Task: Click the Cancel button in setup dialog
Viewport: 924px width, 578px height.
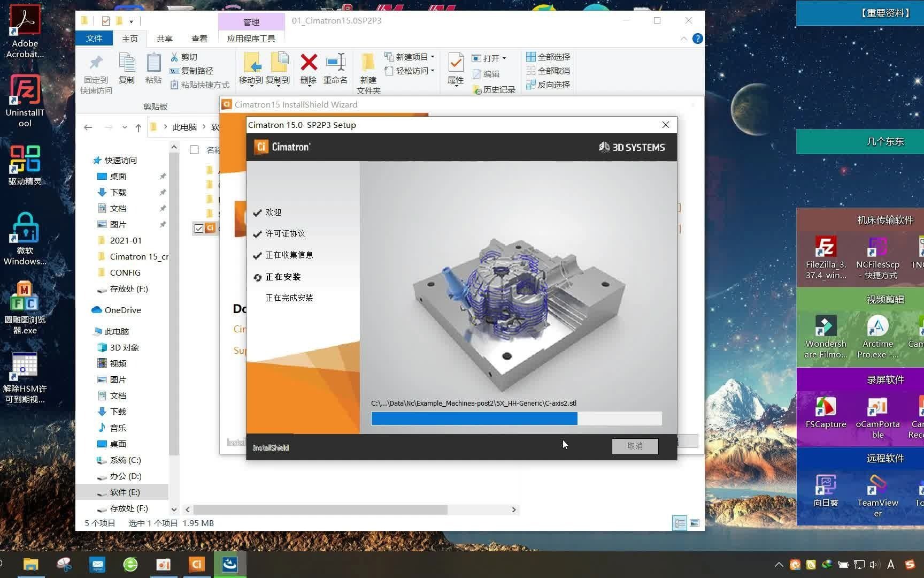Action: click(x=635, y=446)
